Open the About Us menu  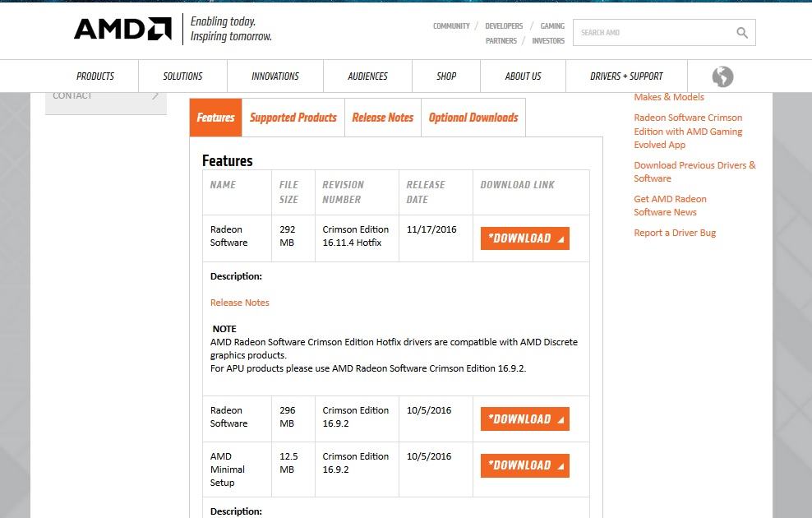click(523, 76)
